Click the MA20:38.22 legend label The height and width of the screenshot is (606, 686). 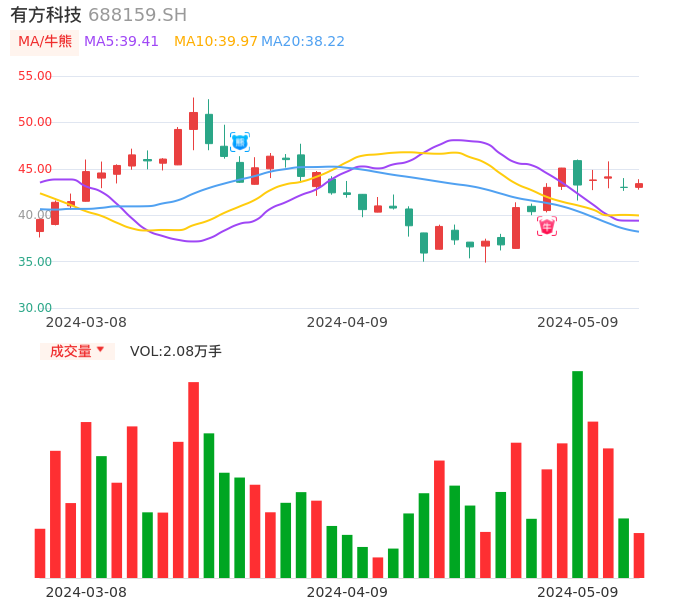(303, 42)
